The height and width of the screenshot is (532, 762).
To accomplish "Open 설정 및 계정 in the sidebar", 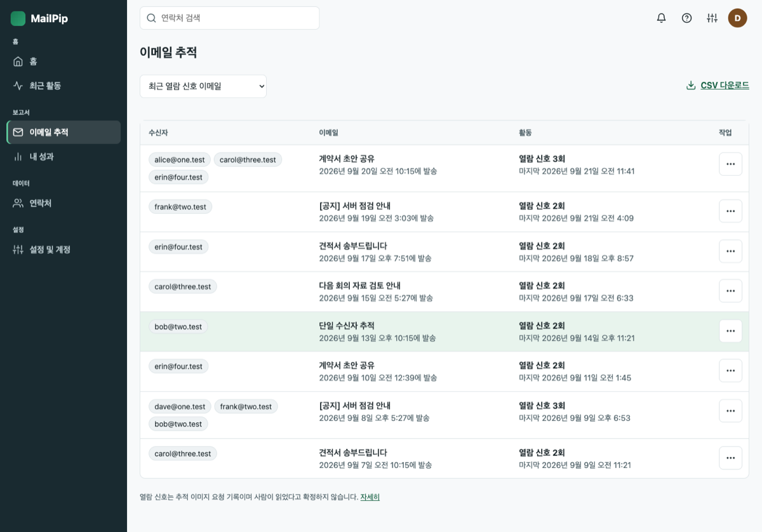I will coord(63,249).
